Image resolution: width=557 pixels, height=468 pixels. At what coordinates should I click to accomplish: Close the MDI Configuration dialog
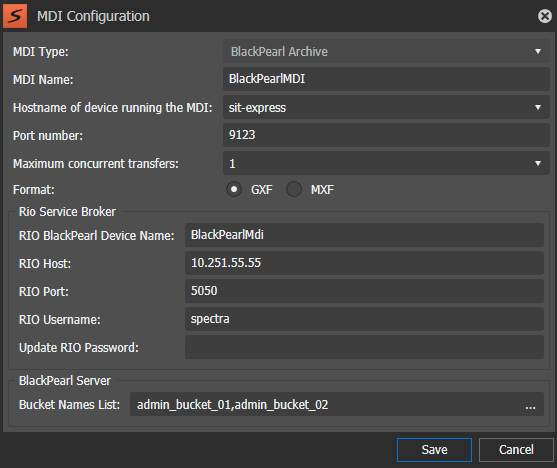pos(545,16)
